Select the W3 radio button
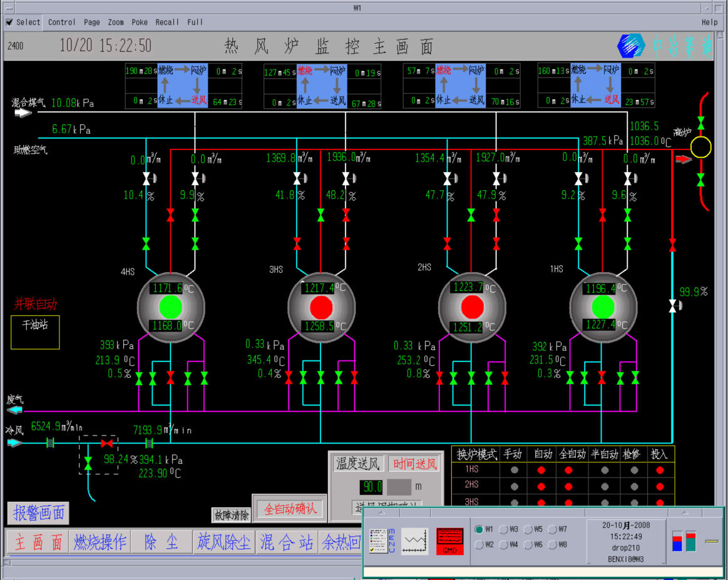 click(x=504, y=529)
